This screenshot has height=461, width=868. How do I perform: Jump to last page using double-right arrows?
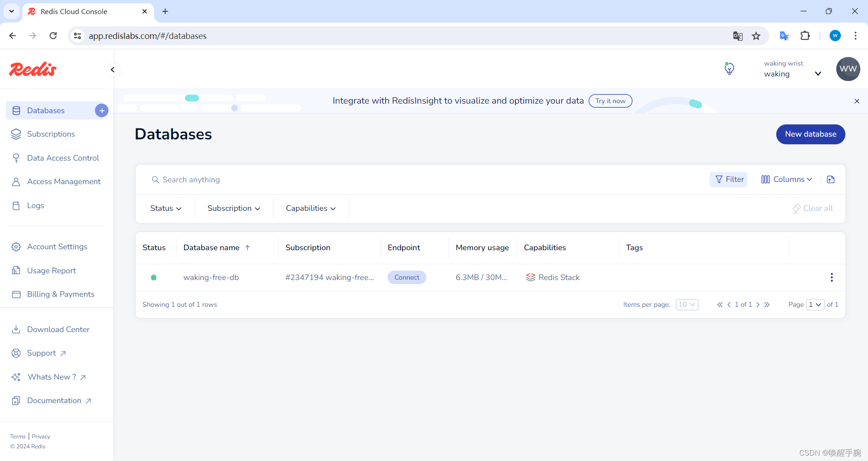click(767, 304)
